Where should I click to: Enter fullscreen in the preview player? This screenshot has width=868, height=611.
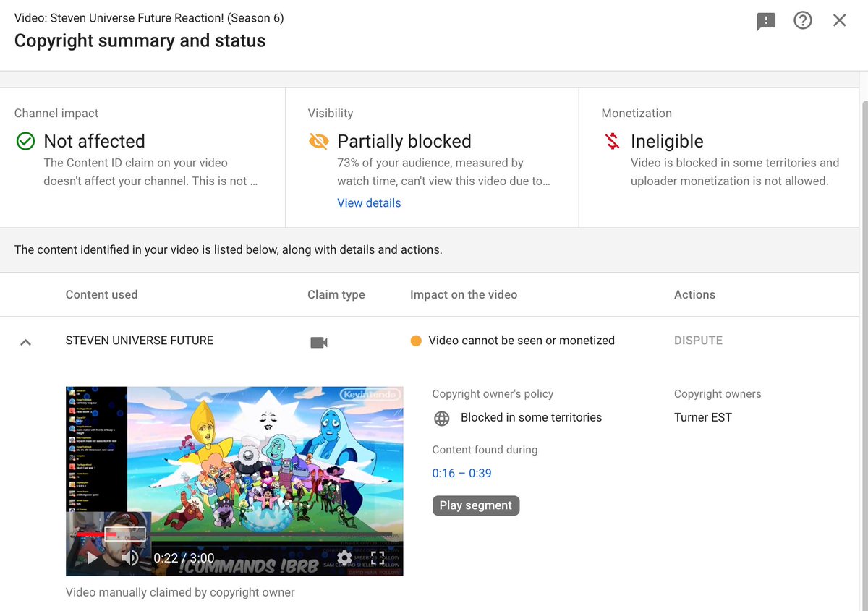click(x=378, y=557)
